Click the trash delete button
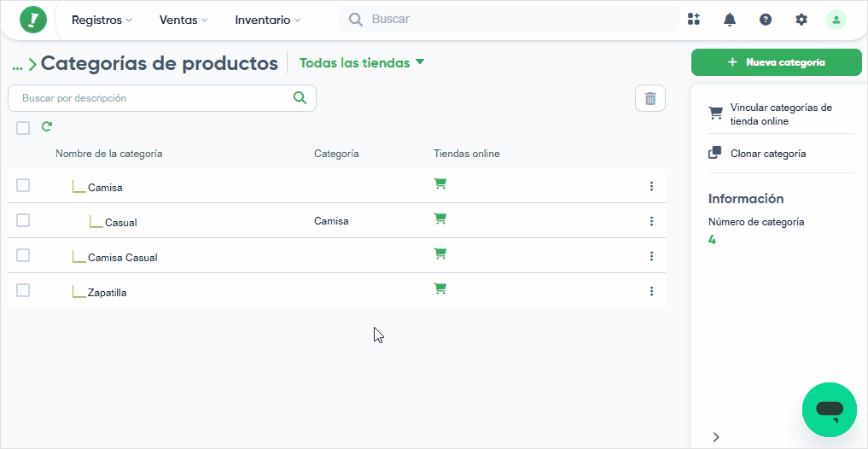This screenshot has width=868, height=449. tap(650, 98)
